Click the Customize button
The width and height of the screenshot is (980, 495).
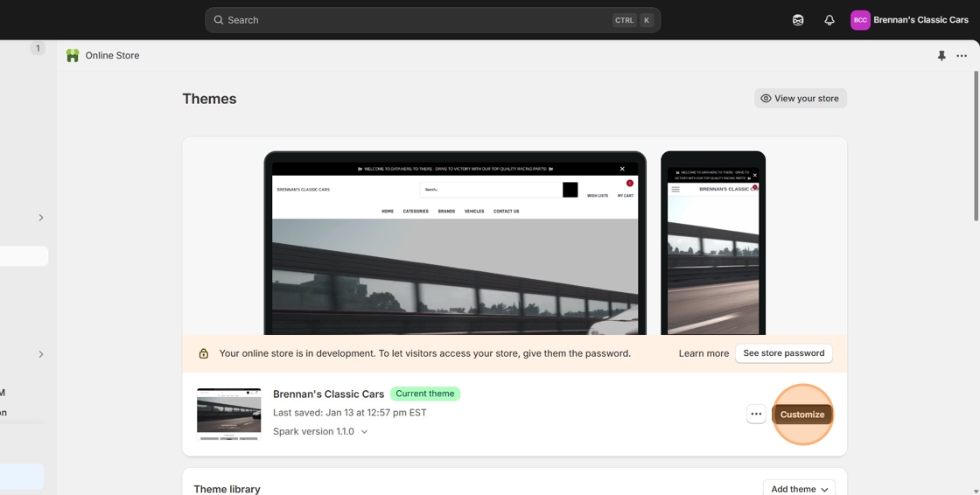801,415
